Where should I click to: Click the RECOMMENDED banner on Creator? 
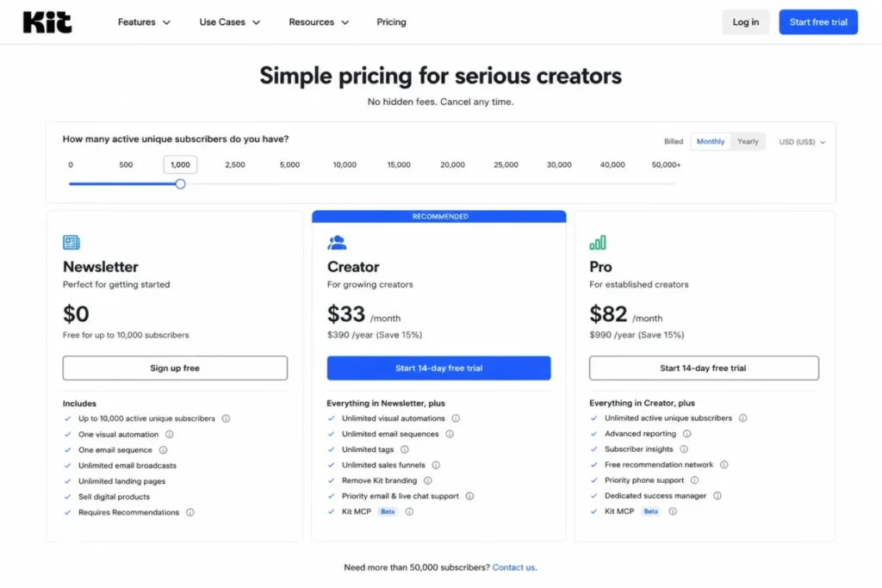439,216
